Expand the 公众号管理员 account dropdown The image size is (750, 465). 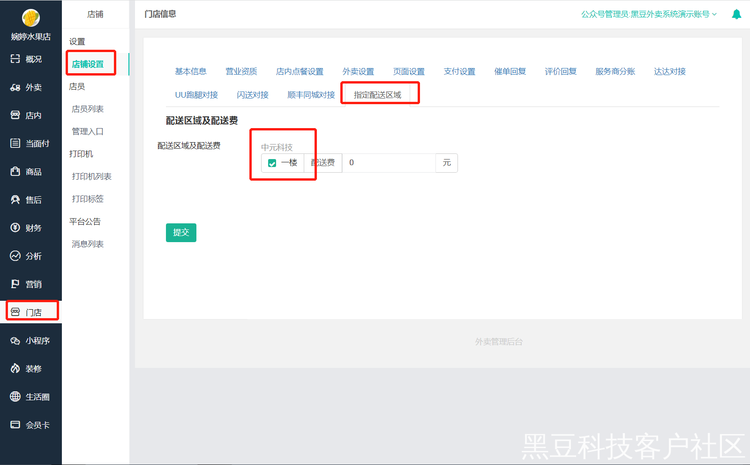[649, 14]
